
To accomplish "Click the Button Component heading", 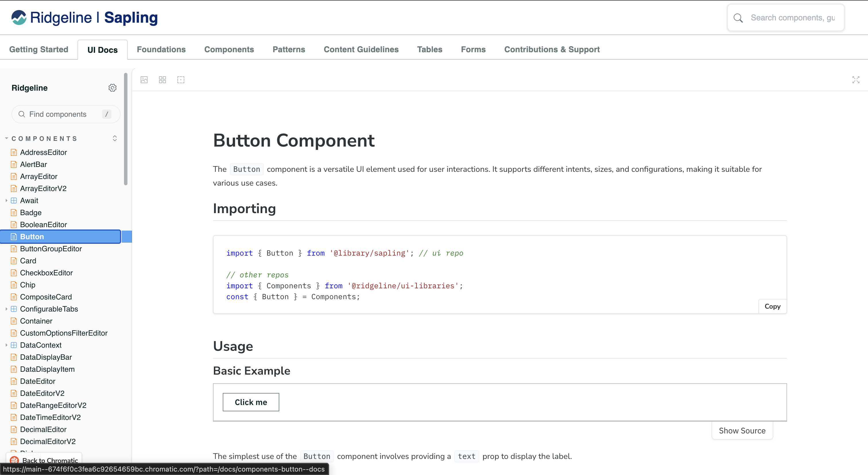I will 294,141.
